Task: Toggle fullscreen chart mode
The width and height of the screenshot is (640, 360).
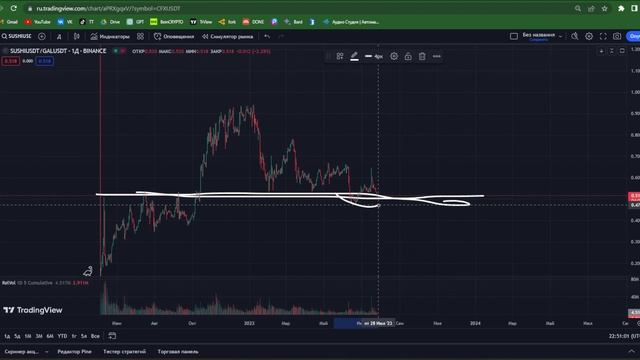Action: click(x=603, y=36)
